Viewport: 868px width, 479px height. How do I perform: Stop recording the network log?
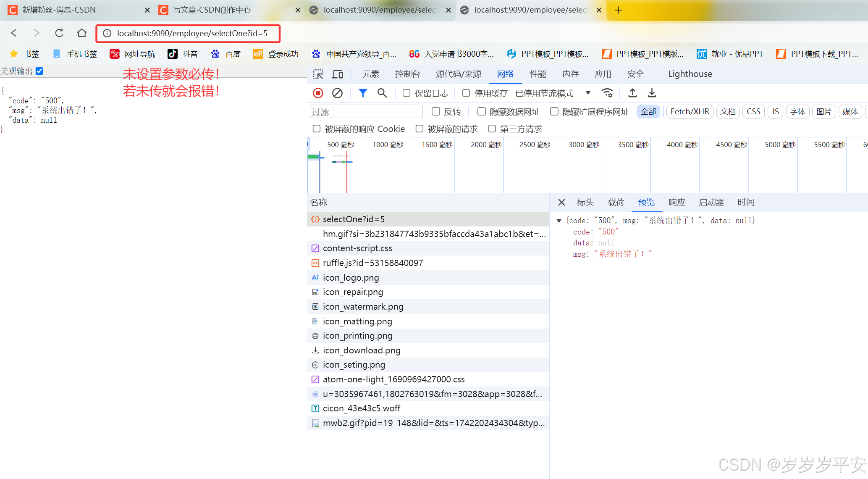pos(318,93)
